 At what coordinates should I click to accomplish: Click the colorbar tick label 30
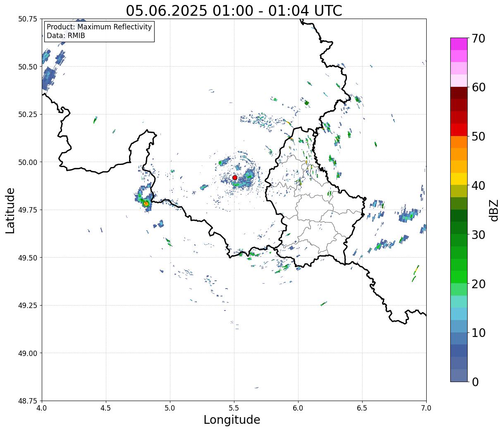click(x=478, y=234)
